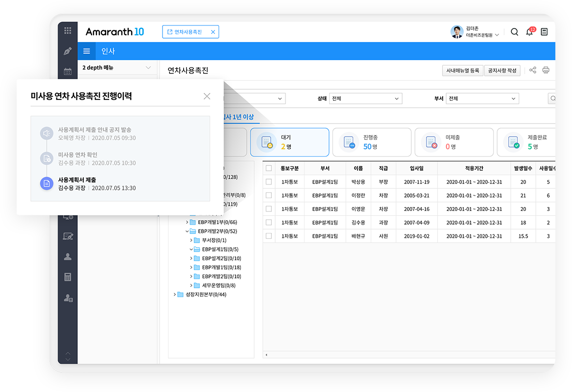Click the 사내매뉴얼 등록 button
572x392 pixels.
(463, 70)
